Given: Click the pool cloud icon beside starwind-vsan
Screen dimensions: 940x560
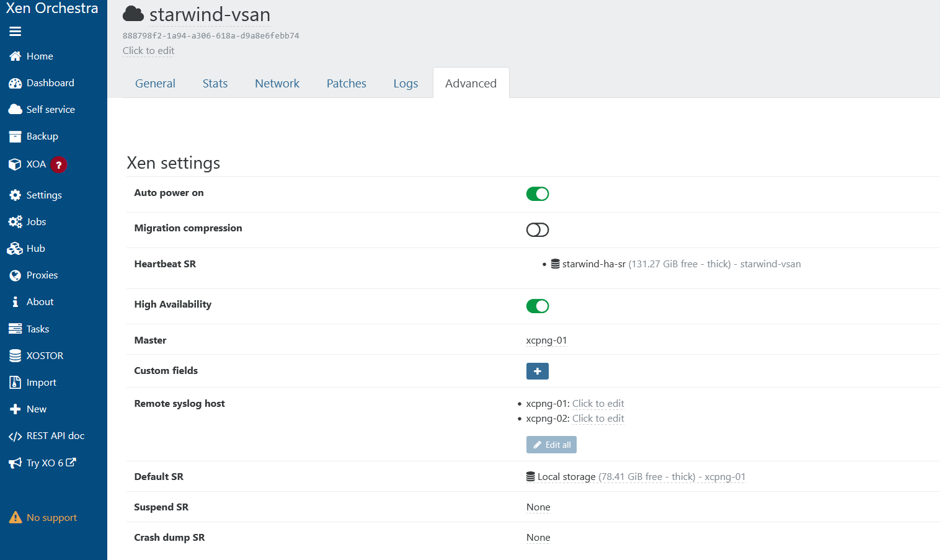Looking at the screenshot, I should pos(133,14).
